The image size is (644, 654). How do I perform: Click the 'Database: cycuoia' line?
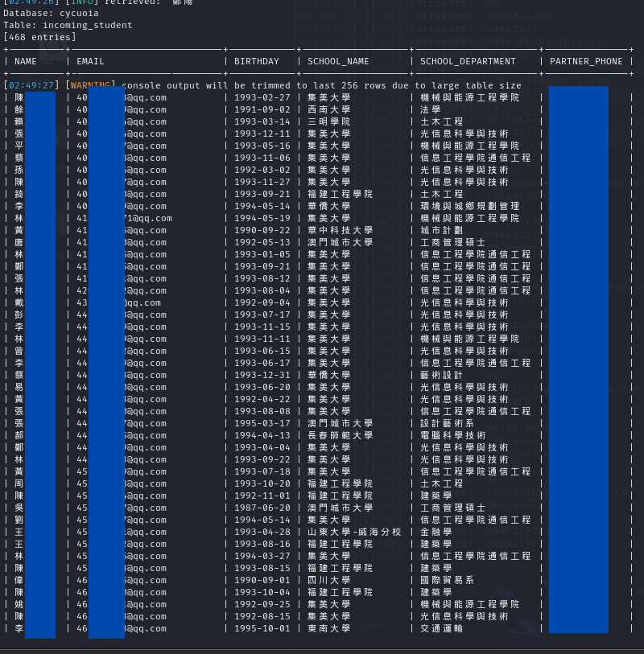(51, 14)
